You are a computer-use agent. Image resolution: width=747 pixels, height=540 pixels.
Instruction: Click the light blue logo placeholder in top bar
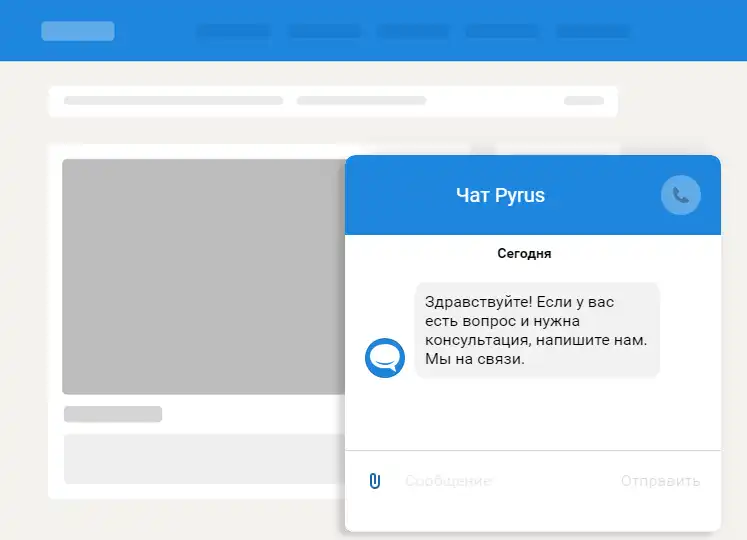78,31
